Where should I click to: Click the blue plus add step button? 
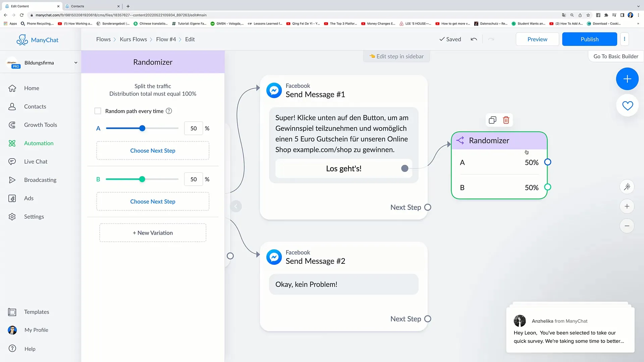click(x=627, y=79)
